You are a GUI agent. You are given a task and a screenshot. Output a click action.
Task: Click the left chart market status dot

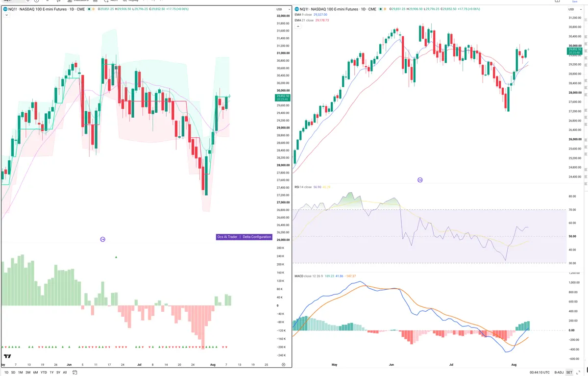(88, 9)
